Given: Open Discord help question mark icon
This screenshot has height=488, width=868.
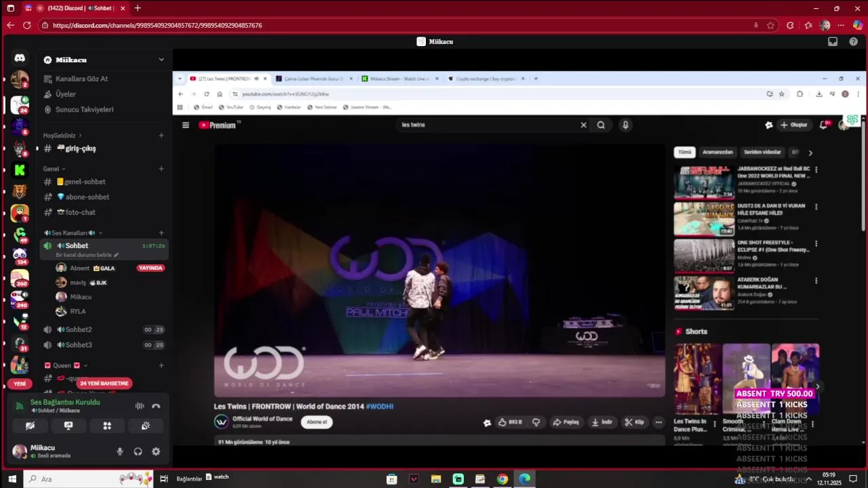Looking at the screenshot, I should click(x=854, y=41).
